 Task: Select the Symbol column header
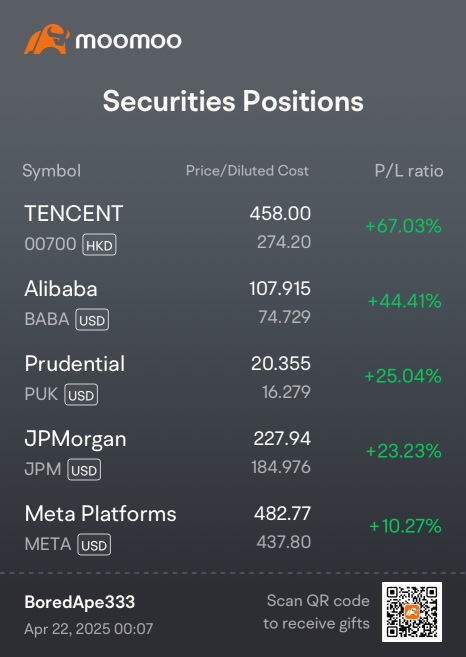coord(52,171)
